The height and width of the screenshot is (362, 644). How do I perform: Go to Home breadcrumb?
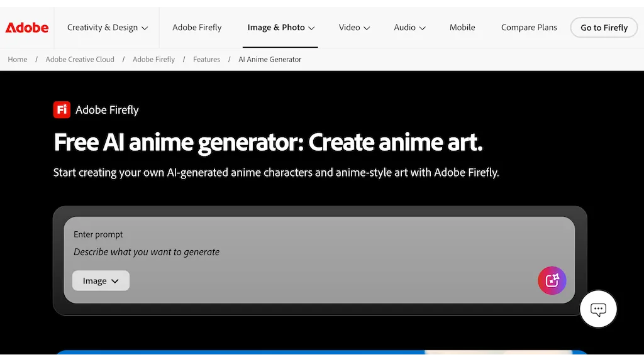click(x=17, y=60)
